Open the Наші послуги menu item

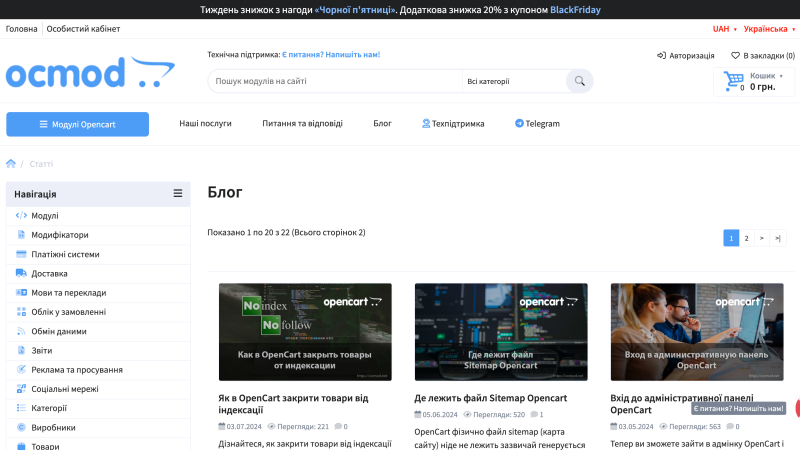[205, 123]
